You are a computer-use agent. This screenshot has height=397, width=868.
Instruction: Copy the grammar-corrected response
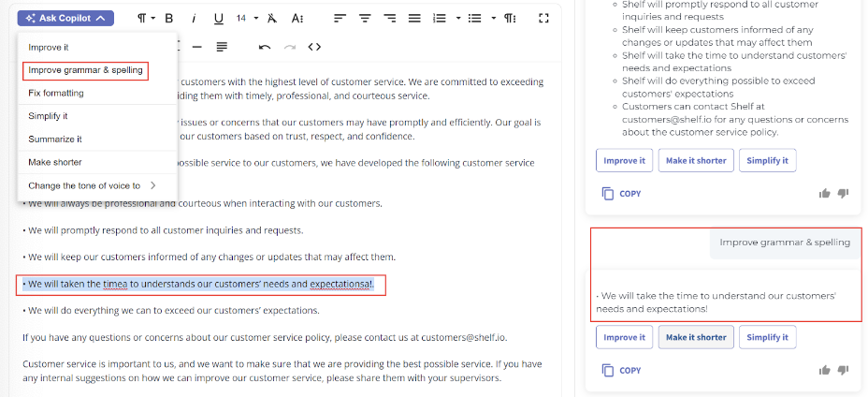point(621,371)
